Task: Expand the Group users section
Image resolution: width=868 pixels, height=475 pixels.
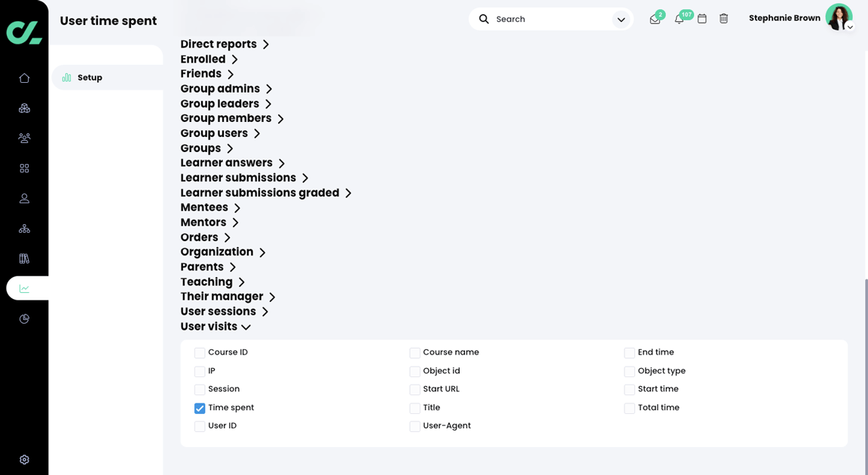Action: 220,133
